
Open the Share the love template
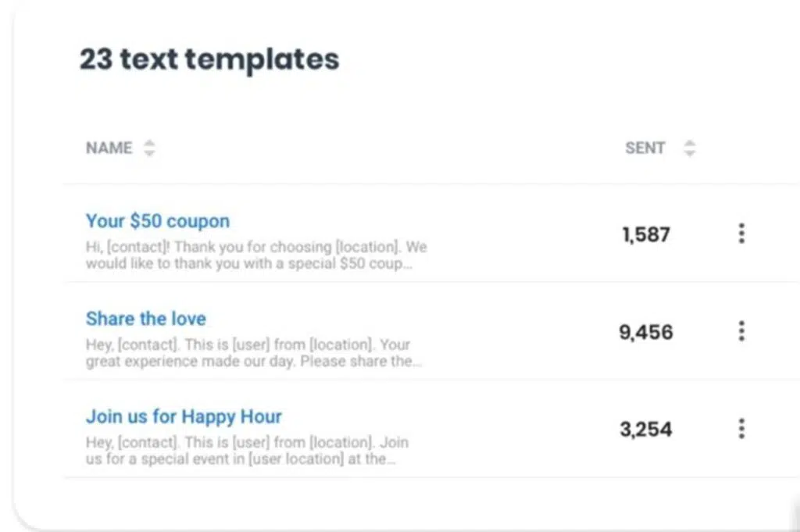point(145,319)
